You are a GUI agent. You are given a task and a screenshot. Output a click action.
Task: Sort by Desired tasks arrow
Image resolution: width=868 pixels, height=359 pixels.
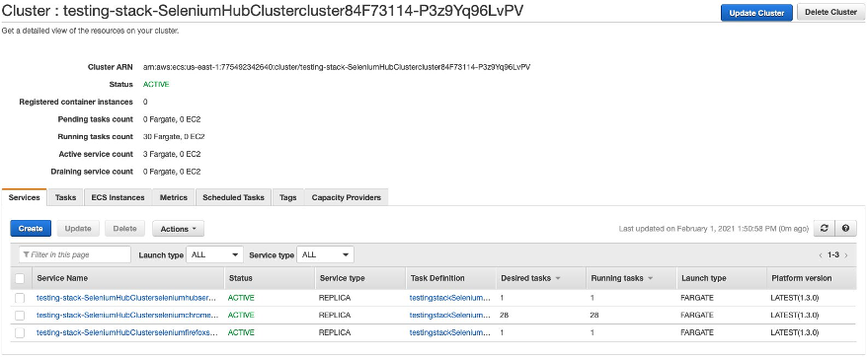(558, 278)
